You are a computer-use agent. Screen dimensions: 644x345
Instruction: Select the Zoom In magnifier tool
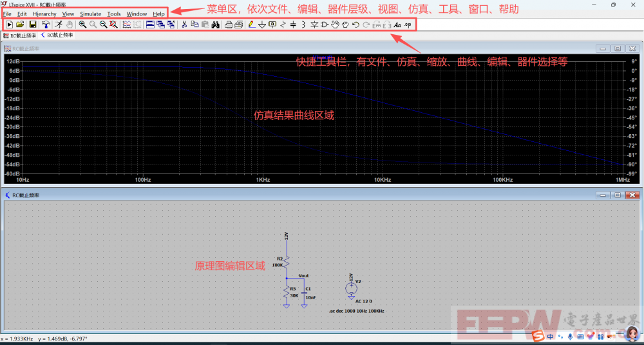83,25
